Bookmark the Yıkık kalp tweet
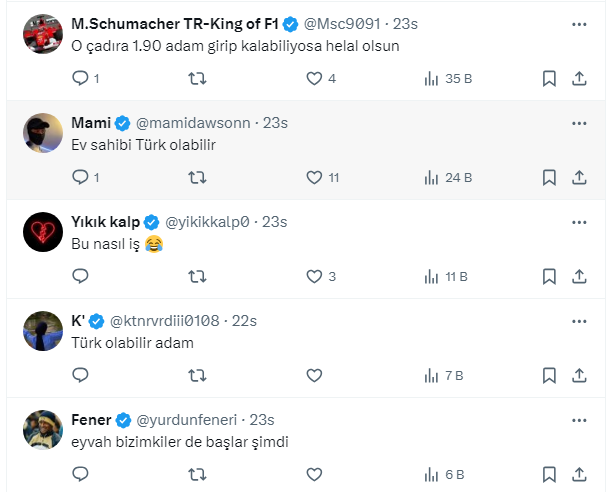Viewport: 606px width, 492px height. coord(549,276)
